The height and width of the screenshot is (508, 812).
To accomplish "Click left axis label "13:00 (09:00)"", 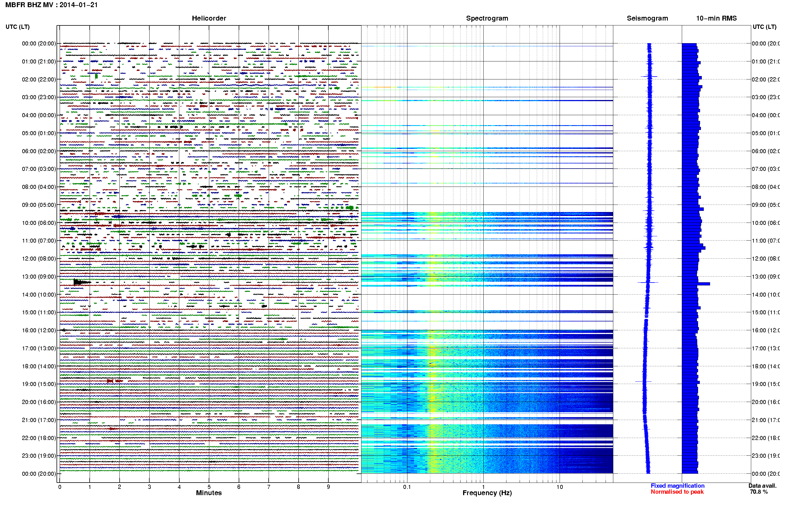I will (39, 277).
